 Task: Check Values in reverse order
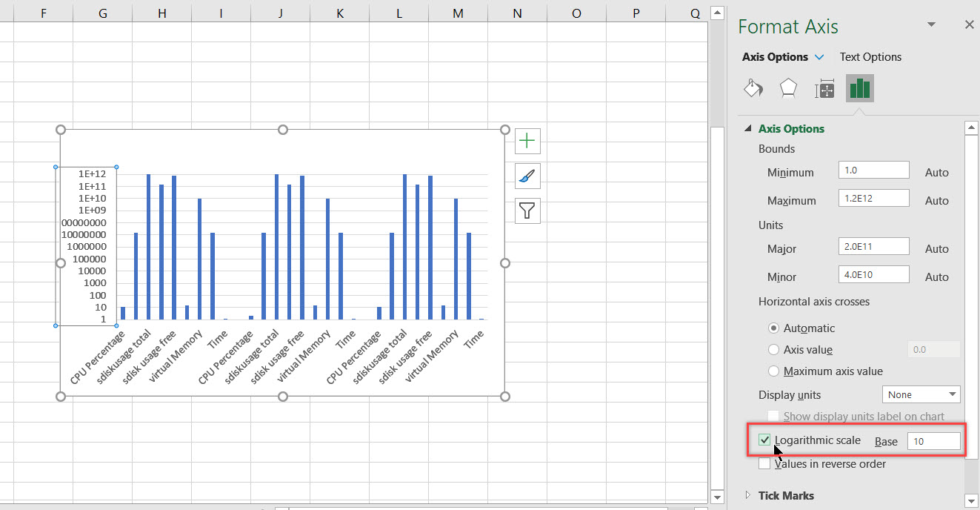[764, 464]
